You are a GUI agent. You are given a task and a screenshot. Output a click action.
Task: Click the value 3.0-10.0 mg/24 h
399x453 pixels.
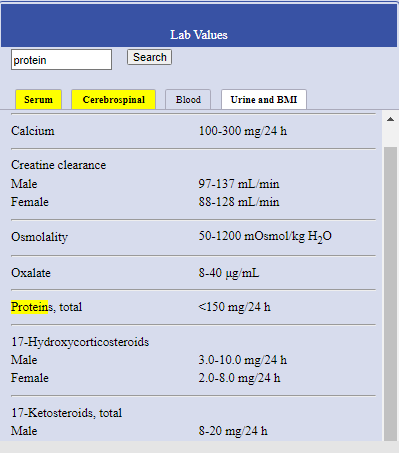tap(243, 360)
